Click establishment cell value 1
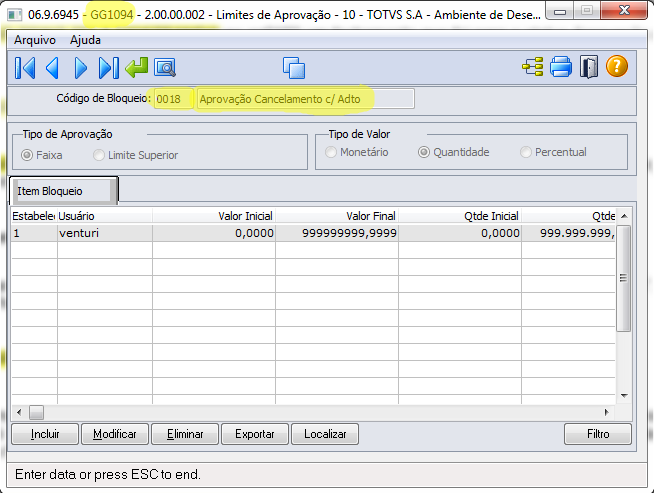Image resolution: width=654 pixels, height=493 pixels. pyautogui.click(x=34, y=233)
